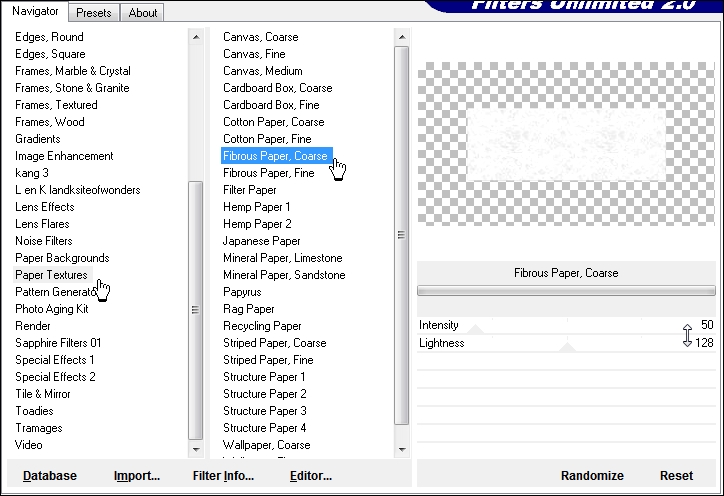Click up arrow of filter list scrollbar
Viewport: 724px width, 496px height.
coord(402,36)
